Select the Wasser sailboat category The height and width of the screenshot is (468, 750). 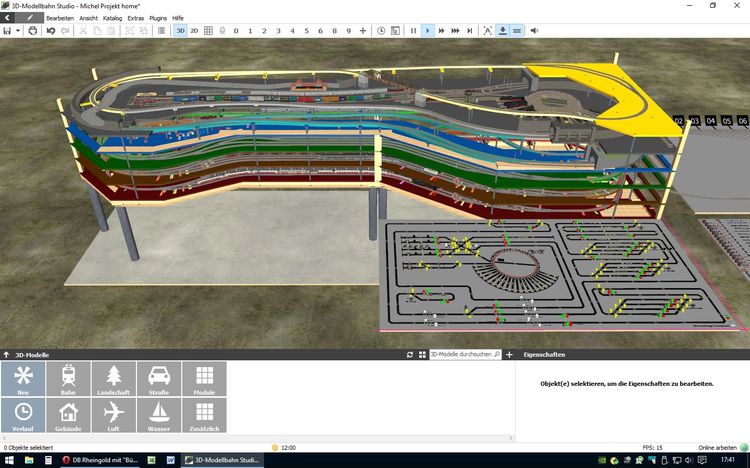[158, 415]
